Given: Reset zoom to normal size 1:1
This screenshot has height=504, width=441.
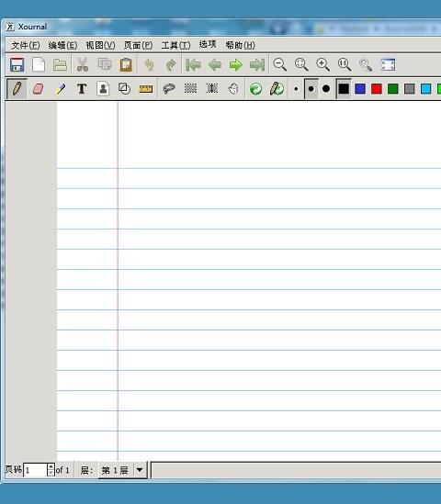Looking at the screenshot, I should point(345,64).
